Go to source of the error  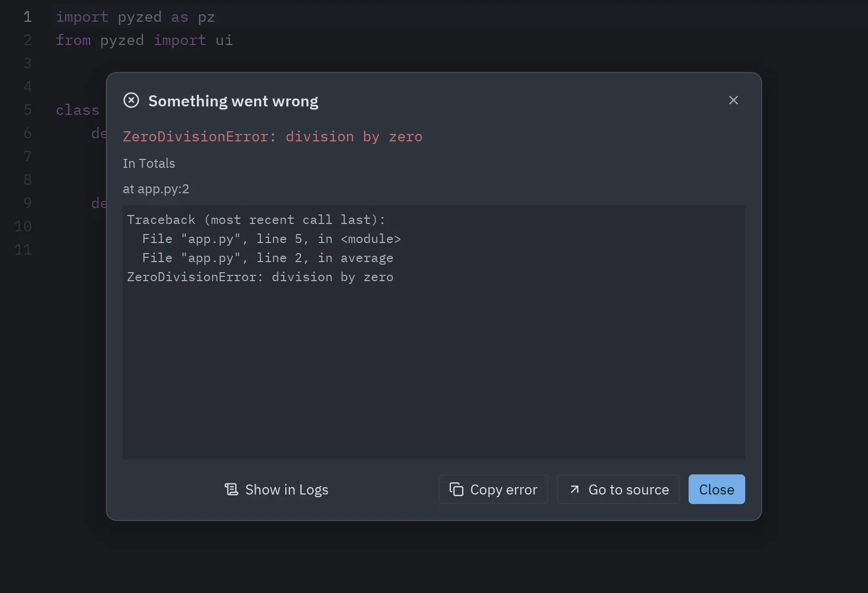(618, 489)
